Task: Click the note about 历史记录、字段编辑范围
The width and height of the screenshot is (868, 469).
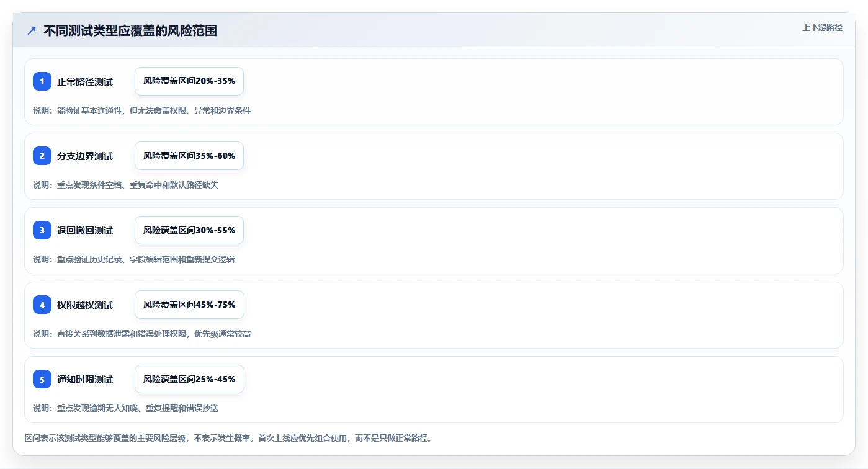Action: pos(133,259)
